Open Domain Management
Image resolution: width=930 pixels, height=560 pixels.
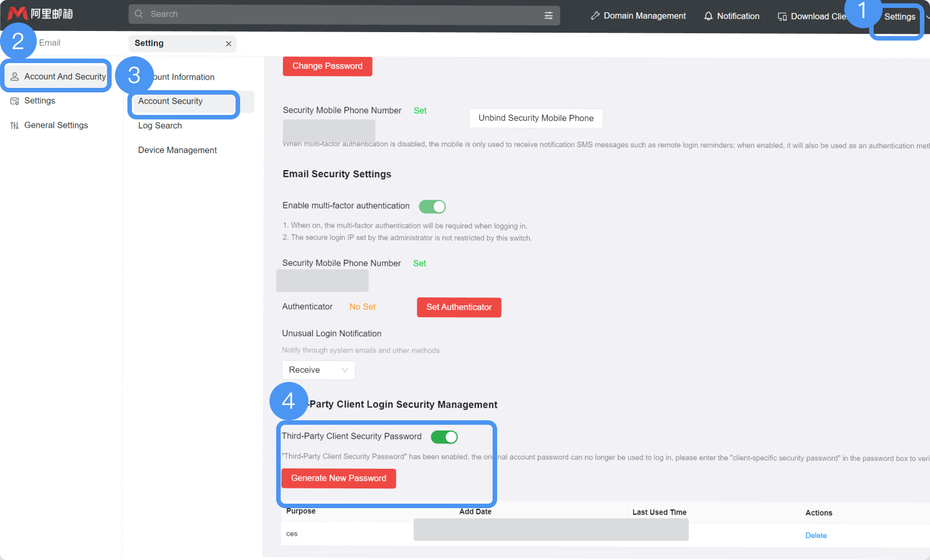[x=638, y=16]
